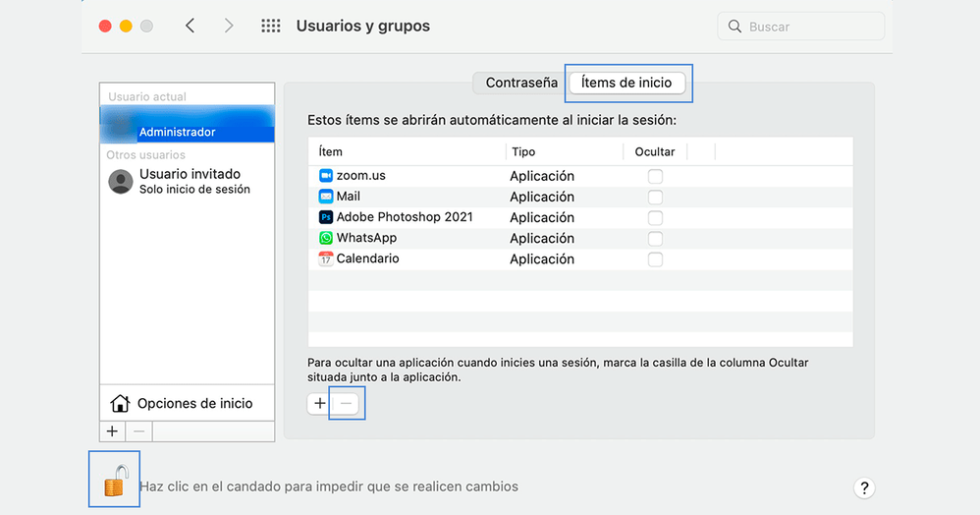Click the Ocultar column header
The image size is (980, 515).
pos(655,152)
